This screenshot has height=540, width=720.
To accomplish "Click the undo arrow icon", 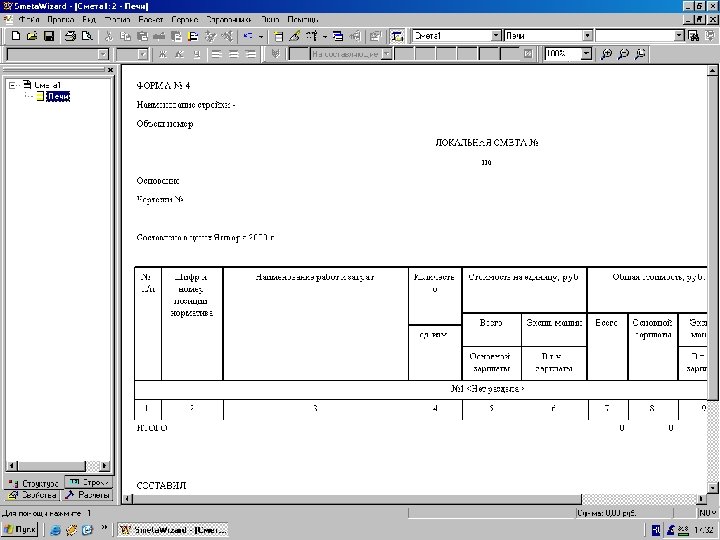I will pyautogui.click(x=248, y=36).
